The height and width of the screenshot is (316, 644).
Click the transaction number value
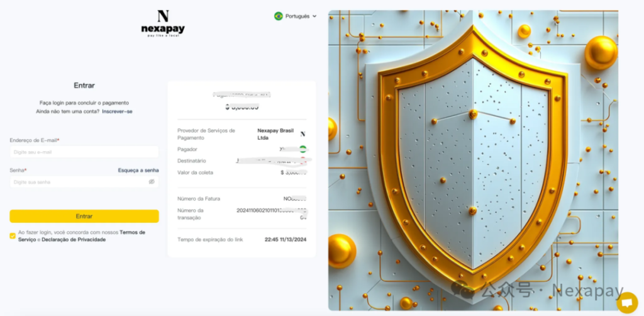[x=272, y=213]
